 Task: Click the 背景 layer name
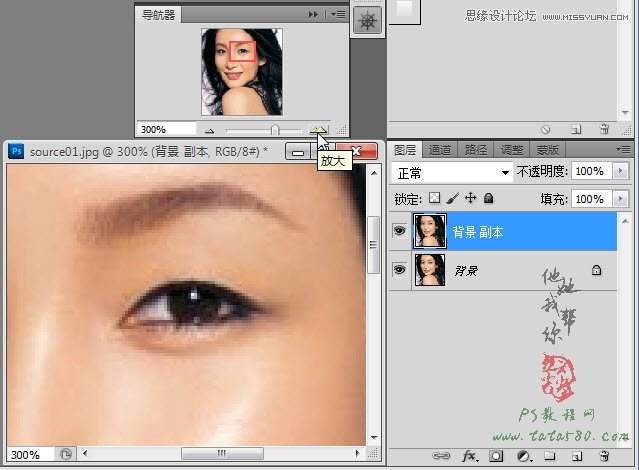pyautogui.click(x=466, y=271)
